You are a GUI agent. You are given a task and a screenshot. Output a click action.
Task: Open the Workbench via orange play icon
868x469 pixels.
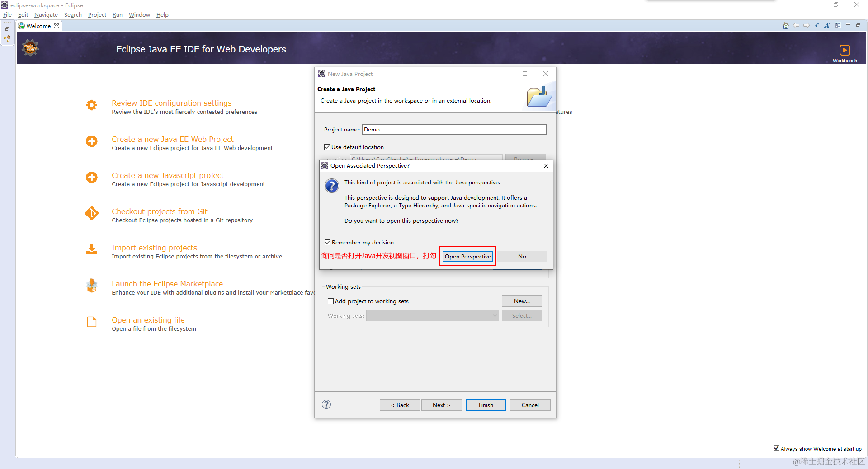click(844, 50)
